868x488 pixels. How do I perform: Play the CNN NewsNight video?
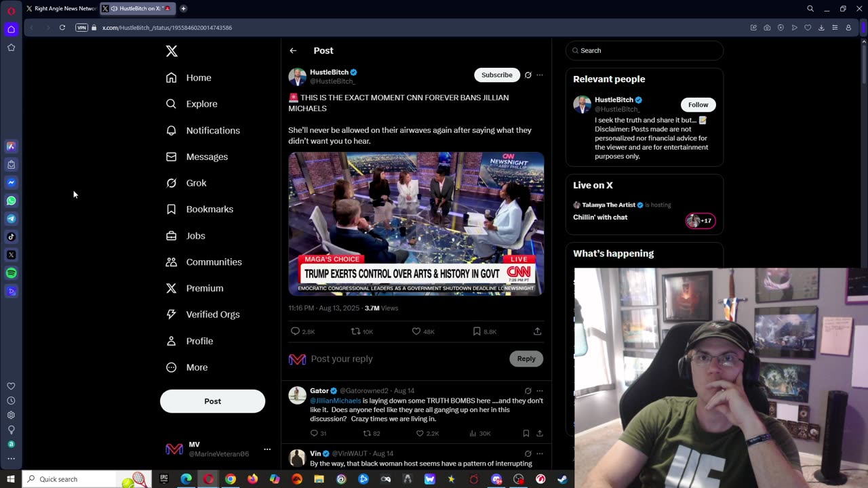pos(416,224)
